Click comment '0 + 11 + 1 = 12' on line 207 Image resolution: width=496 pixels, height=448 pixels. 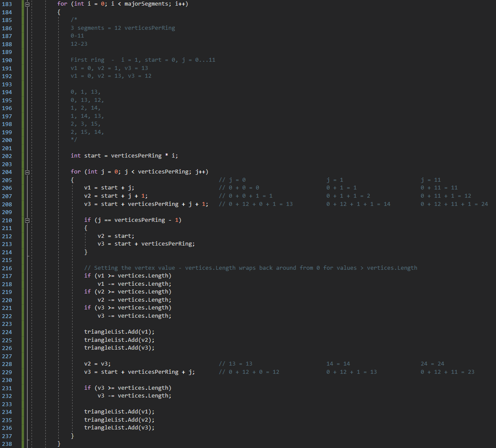pos(446,196)
